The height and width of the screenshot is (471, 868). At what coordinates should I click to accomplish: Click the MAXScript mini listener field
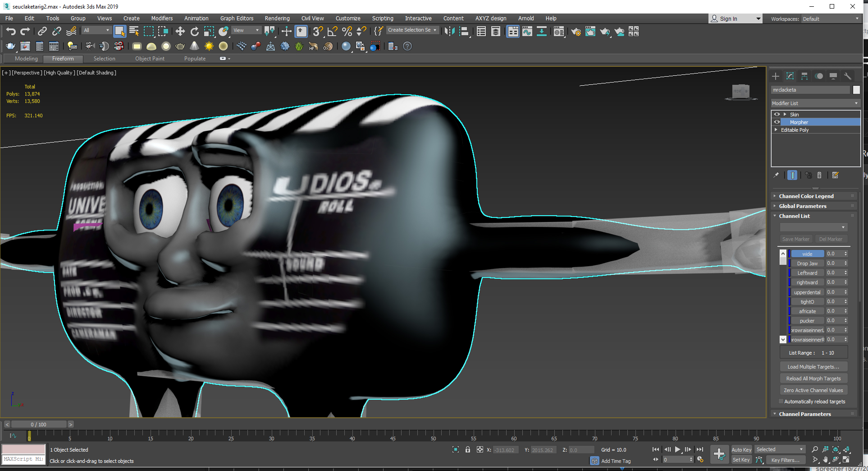(23, 459)
